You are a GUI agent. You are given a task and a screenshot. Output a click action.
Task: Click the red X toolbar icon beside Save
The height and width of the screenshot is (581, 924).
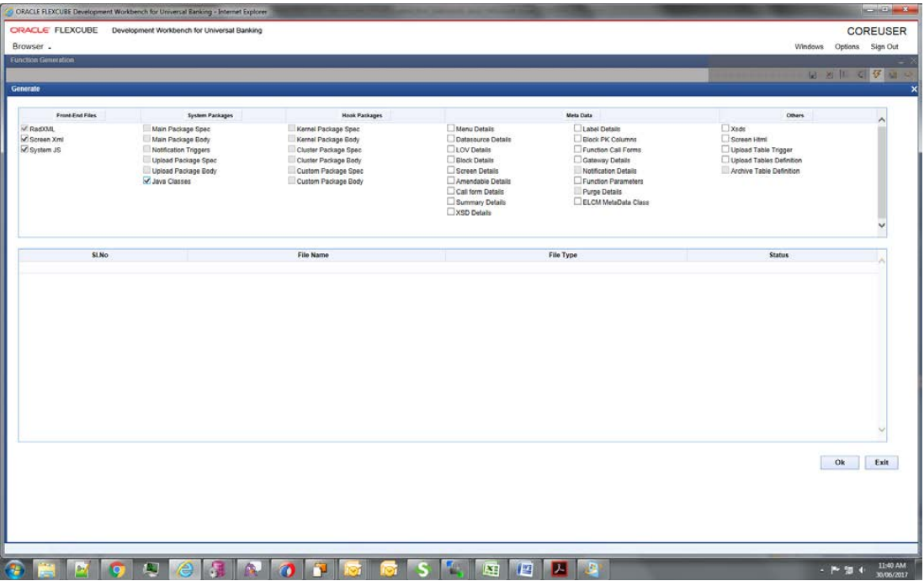[829, 75]
